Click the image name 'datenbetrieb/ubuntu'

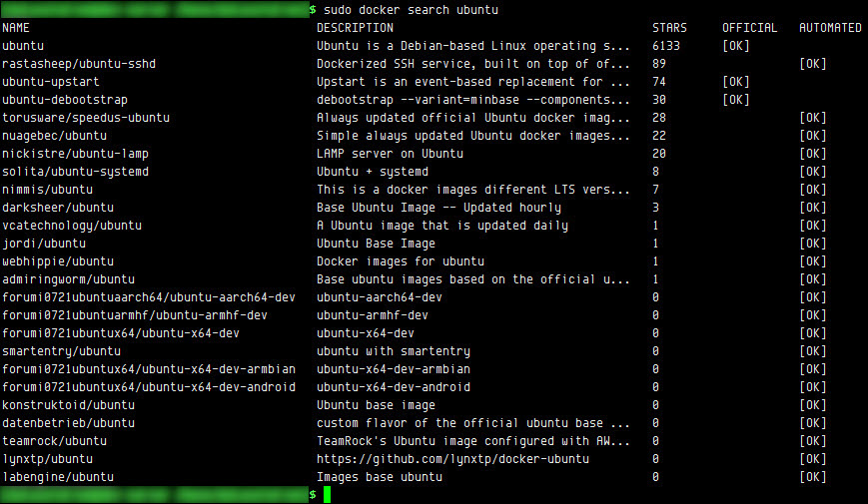point(69,423)
